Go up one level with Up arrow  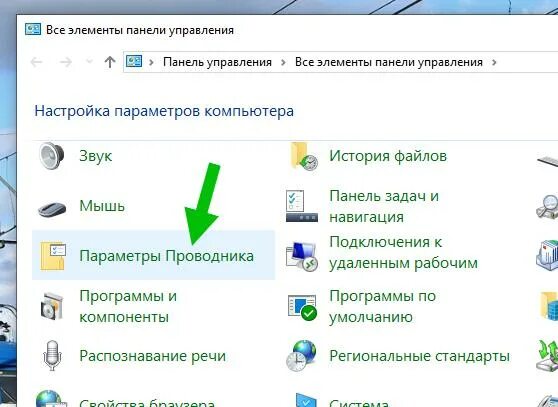point(110,62)
